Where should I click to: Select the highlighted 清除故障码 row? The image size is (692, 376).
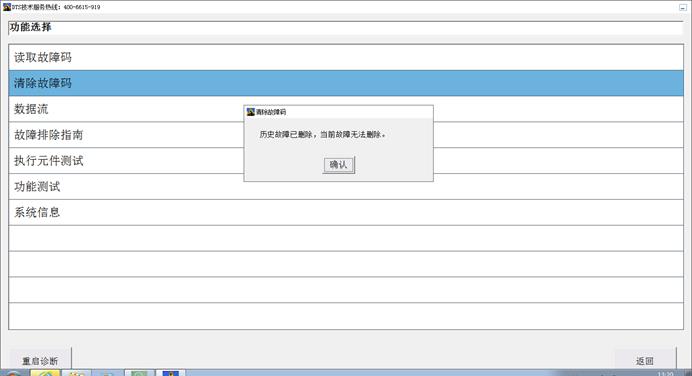[x=346, y=83]
